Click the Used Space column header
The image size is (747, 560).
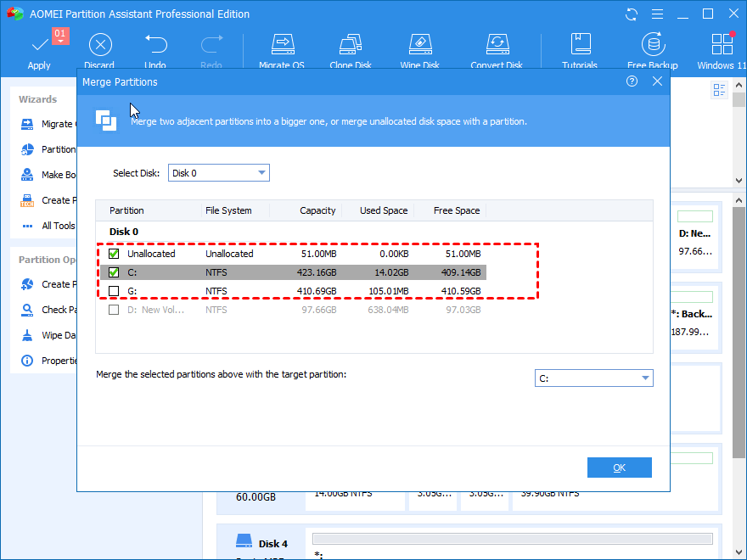pos(384,210)
